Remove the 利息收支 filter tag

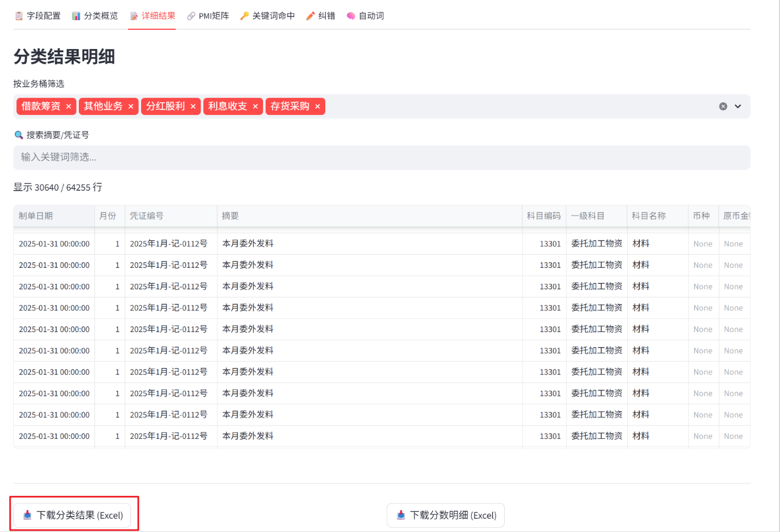[256, 107]
